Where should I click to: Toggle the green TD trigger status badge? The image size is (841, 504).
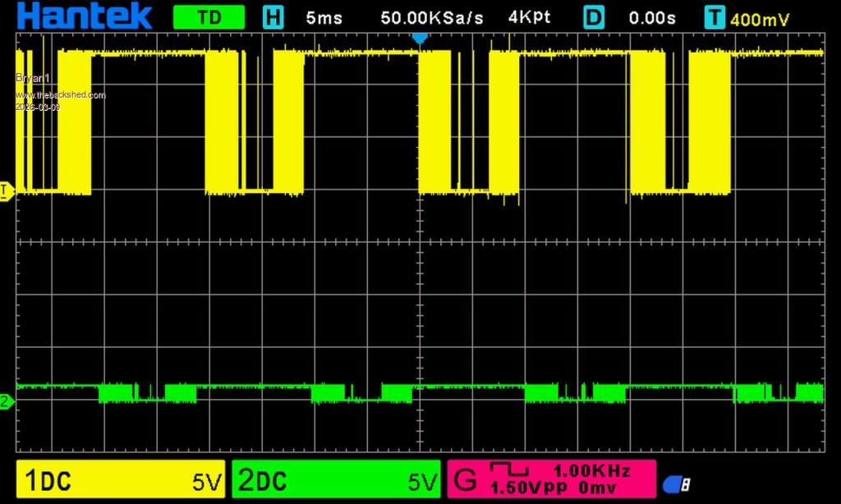pos(209,17)
